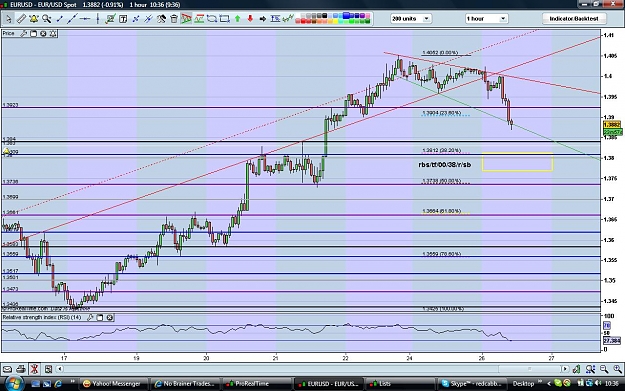Switch to Skype taskbar window

[x=472, y=384]
